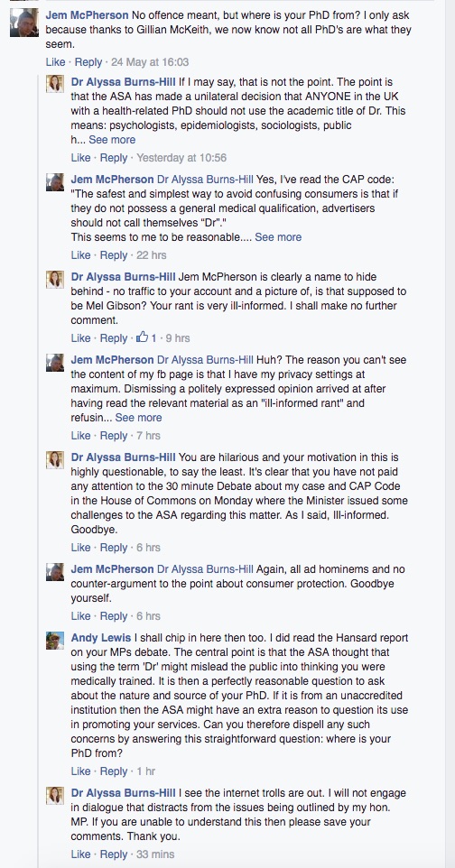The width and height of the screenshot is (455, 868).
Task: Expand See more on the ASA decision comment
Action: (112, 140)
